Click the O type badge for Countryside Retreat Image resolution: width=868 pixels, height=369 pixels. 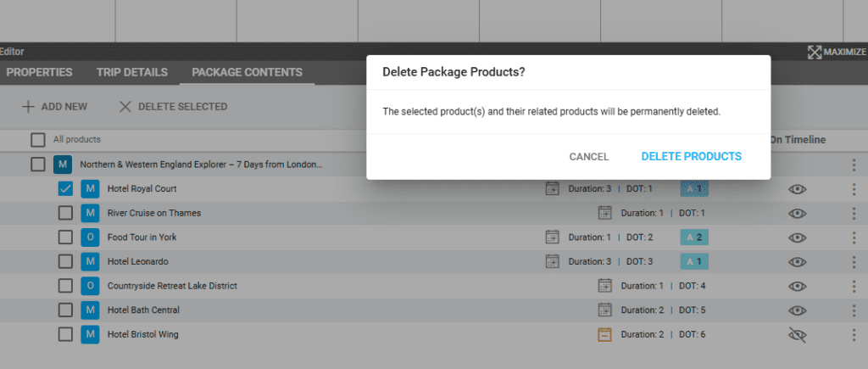click(x=90, y=286)
